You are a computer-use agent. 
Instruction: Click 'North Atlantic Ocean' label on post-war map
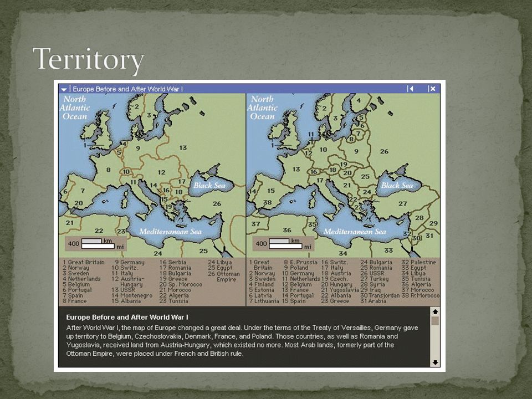pos(262,108)
